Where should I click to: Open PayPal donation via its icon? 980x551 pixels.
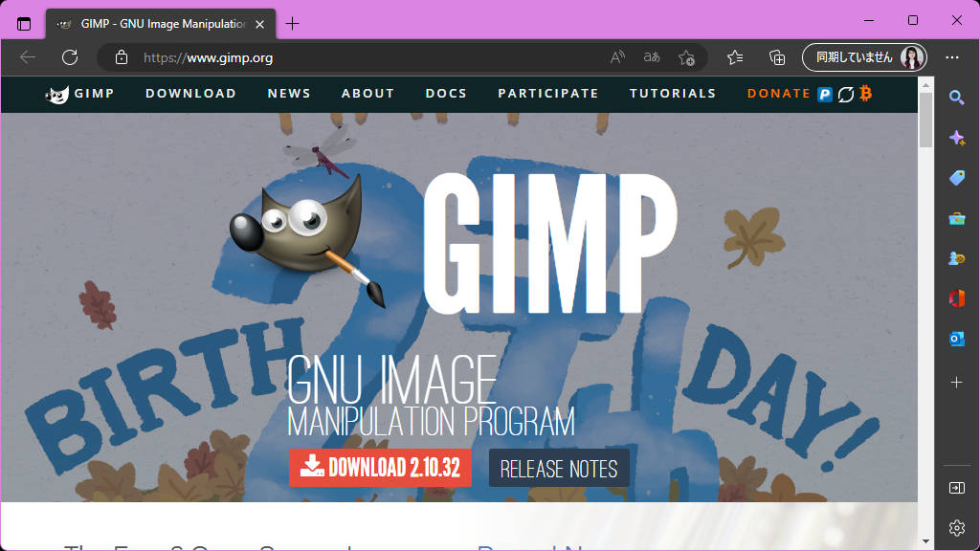pyautogui.click(x=824, y=94)
